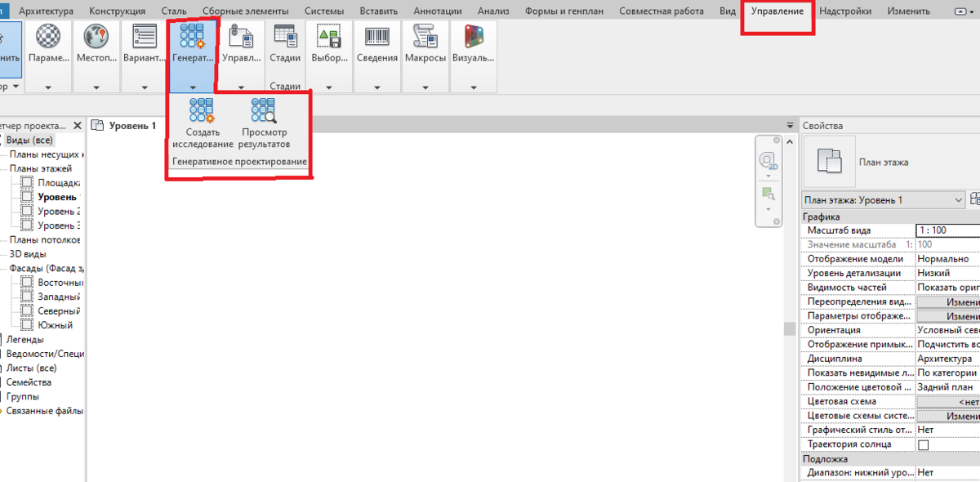Viewport: 980px width, 482px height.
Task: Open the Местоположение (Location) globe tool
Action: [96, 38]
